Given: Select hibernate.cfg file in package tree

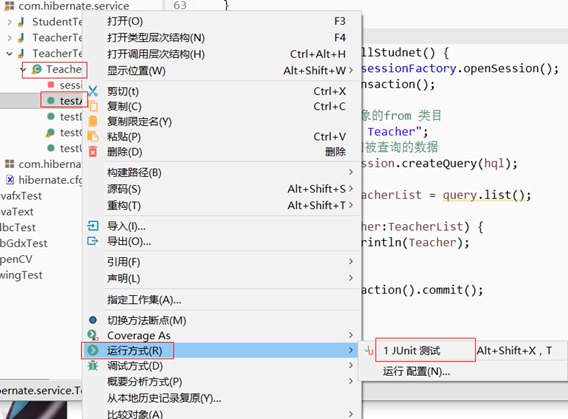Looking at the screenshot, I should point(44,180).
